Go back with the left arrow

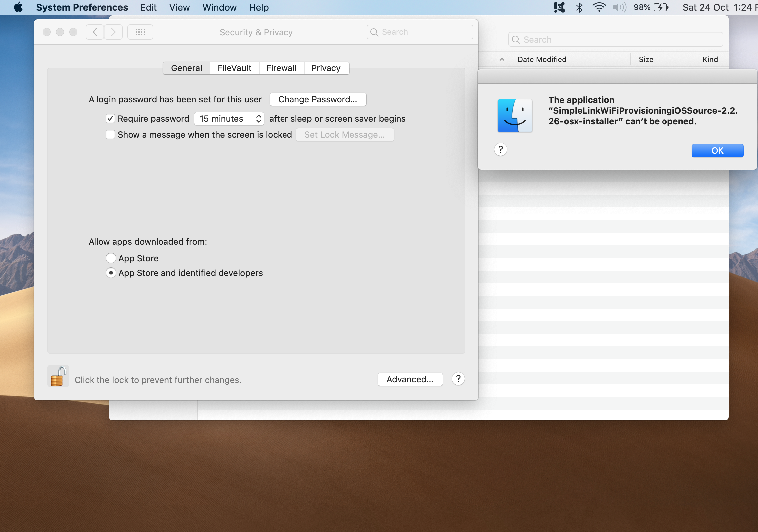tap(95, 32)
